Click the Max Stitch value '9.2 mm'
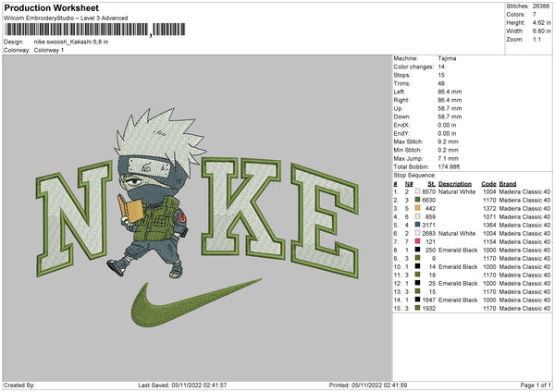This screenshot has width=555, height=392. 448,141
